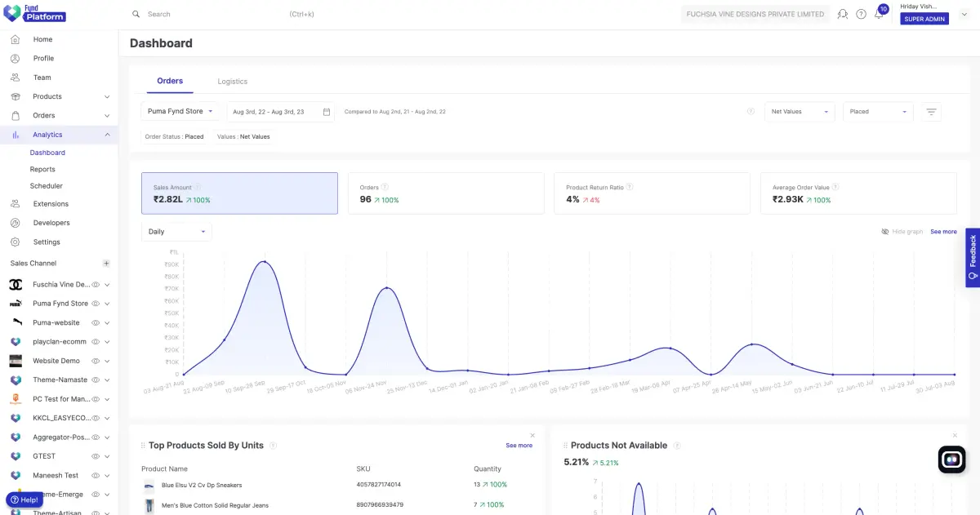Click See more above the sales graph
Viewport: 980px width, 515px height.
click(x=943, y=232)
